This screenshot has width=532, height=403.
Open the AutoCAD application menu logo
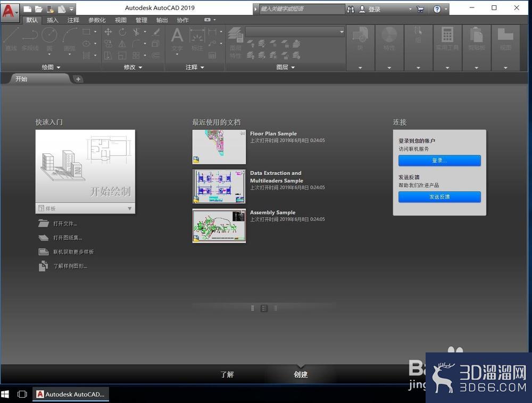[x=10, y=12]
